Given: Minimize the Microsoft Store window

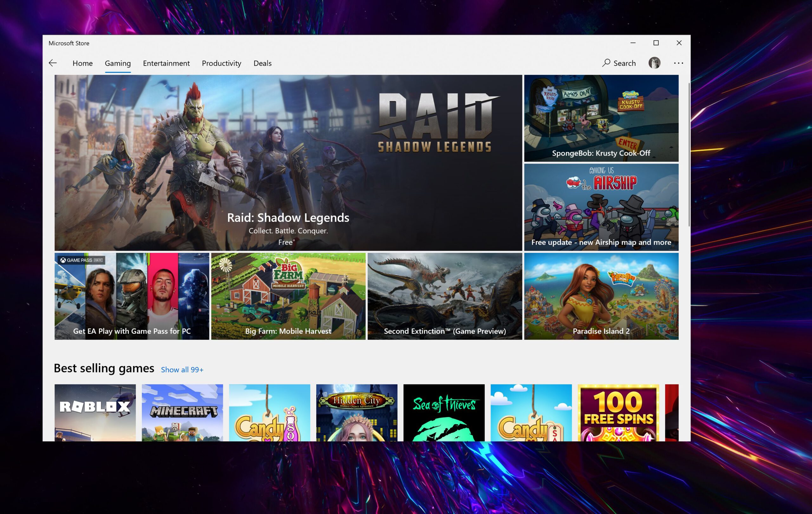Looking at the screenshot, I should pyautogui.click(x=633, y=43).
